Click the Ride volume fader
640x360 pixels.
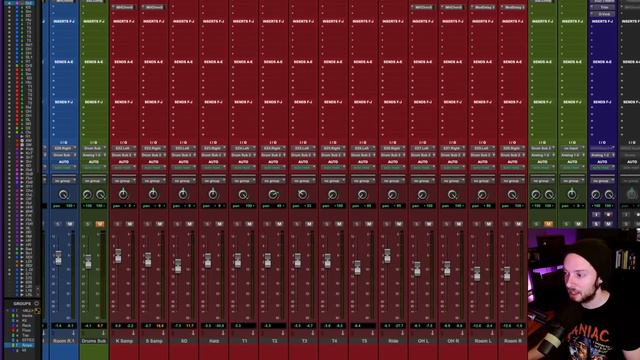click(x=387, y=256)
